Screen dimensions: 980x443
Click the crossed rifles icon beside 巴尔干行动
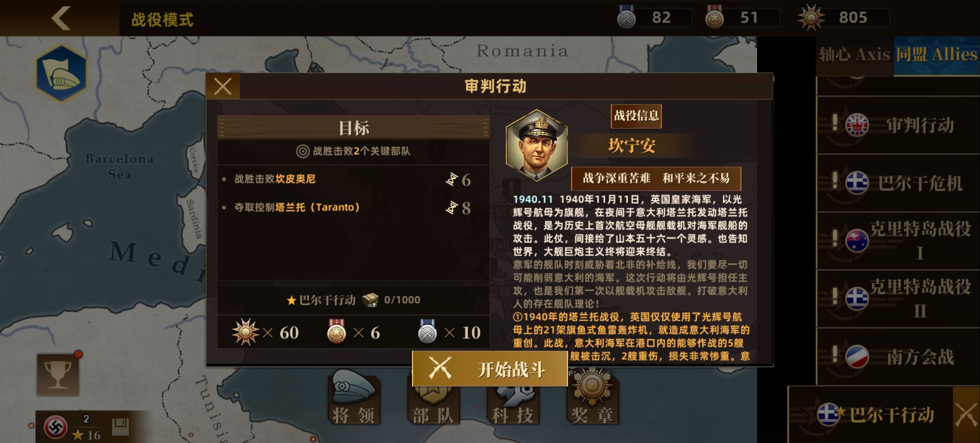click(x=966, y=414)
